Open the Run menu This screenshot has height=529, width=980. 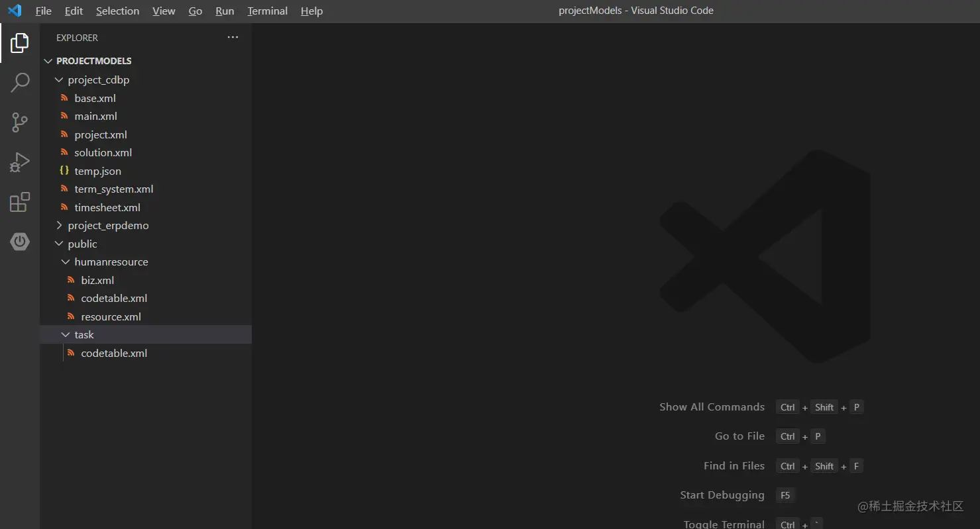tap(225, 11)
